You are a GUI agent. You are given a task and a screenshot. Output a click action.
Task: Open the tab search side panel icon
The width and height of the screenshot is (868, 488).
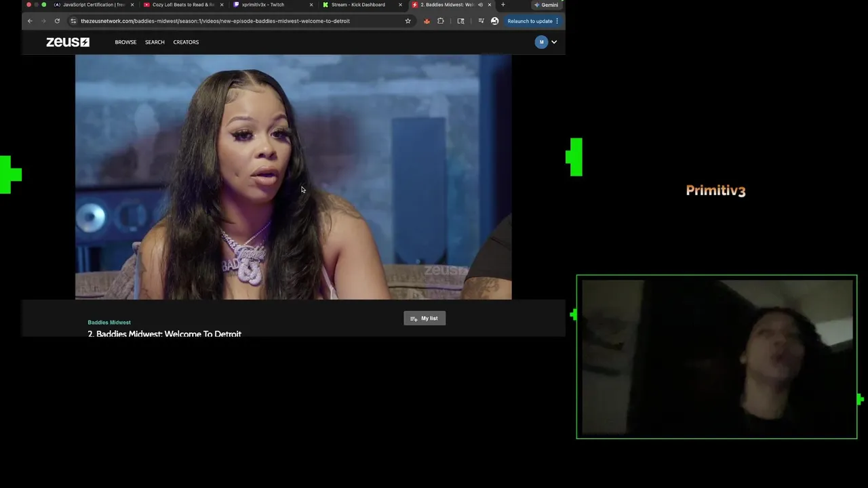point(461,21)
